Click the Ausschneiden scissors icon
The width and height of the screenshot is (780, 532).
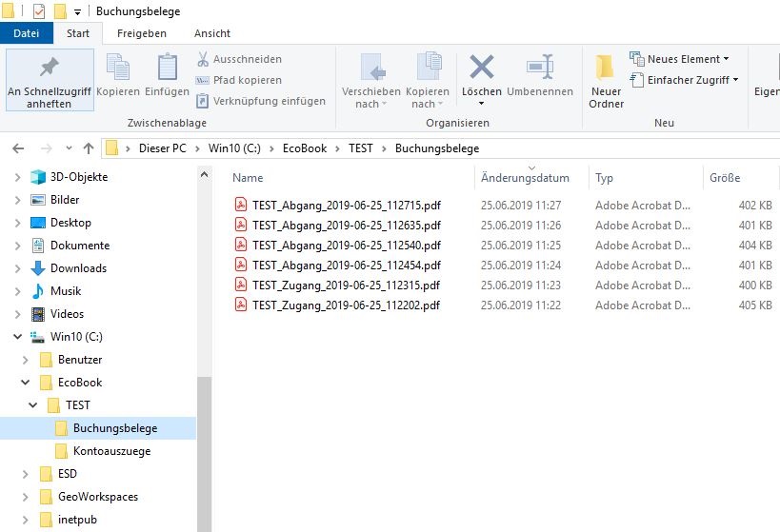203,59
